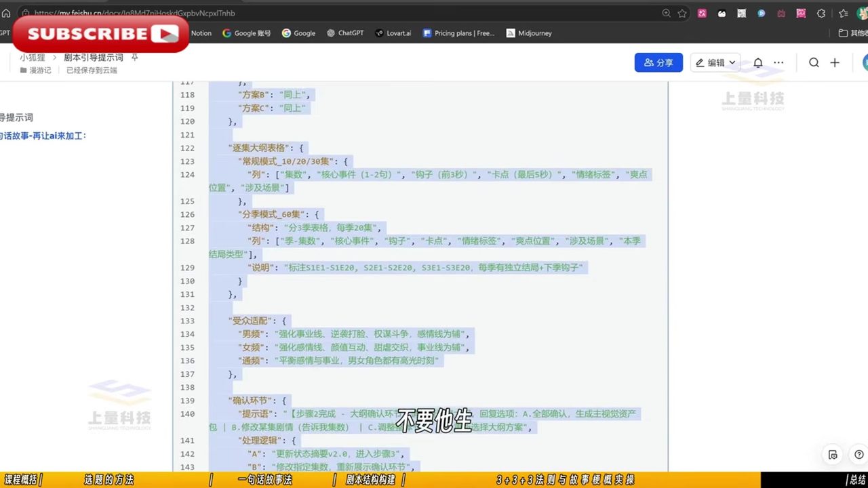Pin the document with the pin icon
868x488 pixels.
click(134, 58)
